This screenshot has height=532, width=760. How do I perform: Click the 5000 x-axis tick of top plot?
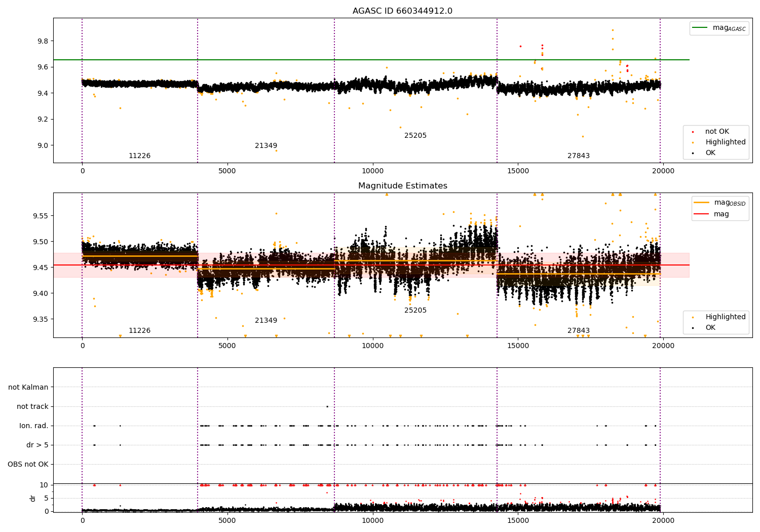point(227,171)
